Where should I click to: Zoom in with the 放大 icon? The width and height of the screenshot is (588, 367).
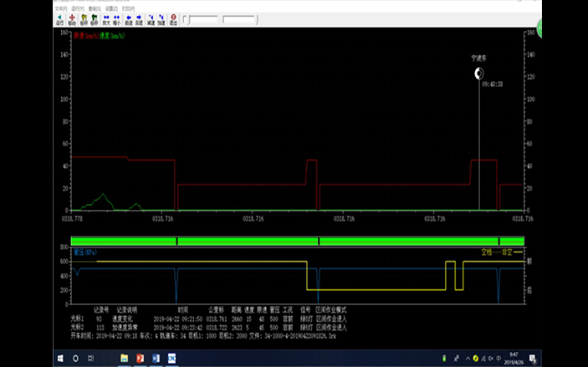(x=106, y=19)
